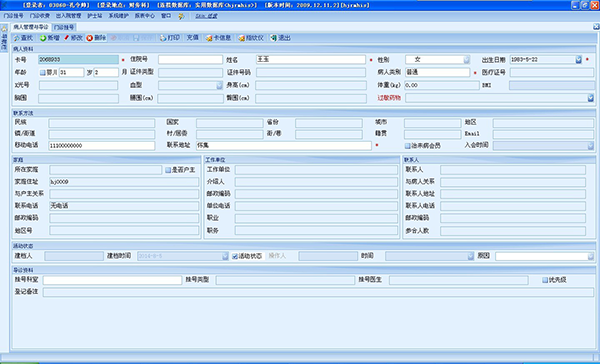This screenshot has width=600, height=364.
Task: Open the 出入院管理 menu
Action: (x=68, y=16)
